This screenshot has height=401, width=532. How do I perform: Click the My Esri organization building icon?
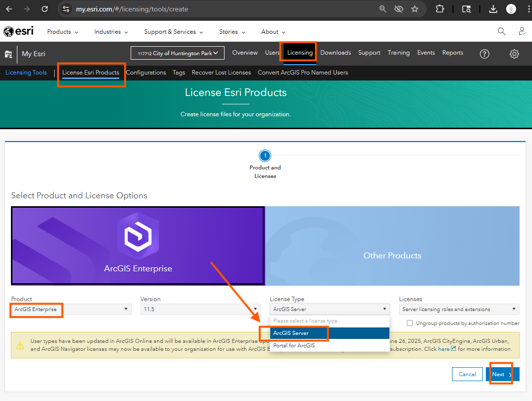[x=8, y=54]
